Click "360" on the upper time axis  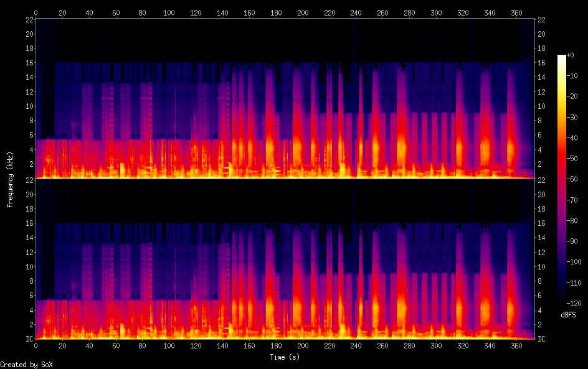(516, 12)
